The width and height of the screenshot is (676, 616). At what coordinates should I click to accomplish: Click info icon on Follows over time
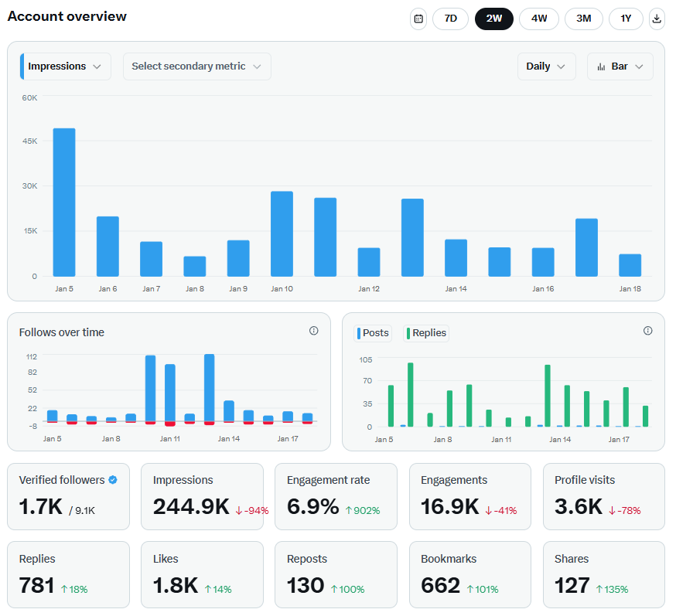point(313,331)
